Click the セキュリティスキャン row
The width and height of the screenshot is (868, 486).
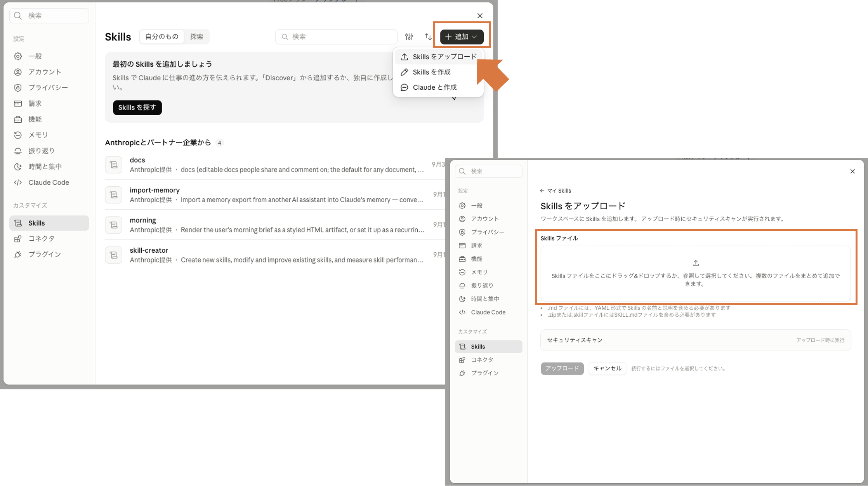696,340
